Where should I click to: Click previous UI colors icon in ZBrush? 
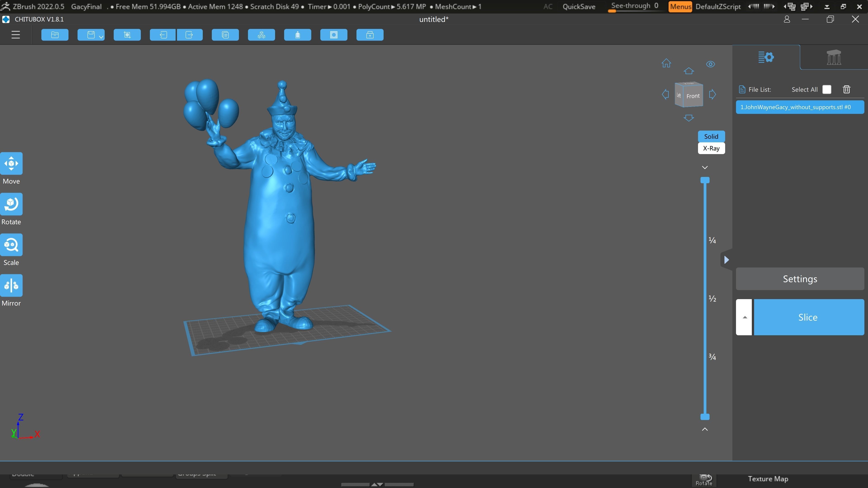point(790,6)
